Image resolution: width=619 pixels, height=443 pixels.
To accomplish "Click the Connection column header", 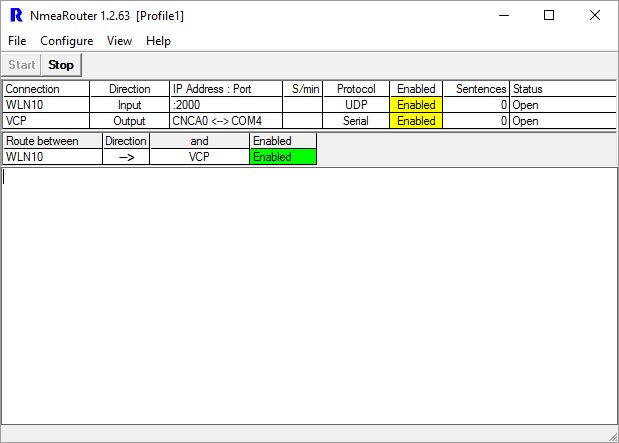I will (x=46, y=89).
